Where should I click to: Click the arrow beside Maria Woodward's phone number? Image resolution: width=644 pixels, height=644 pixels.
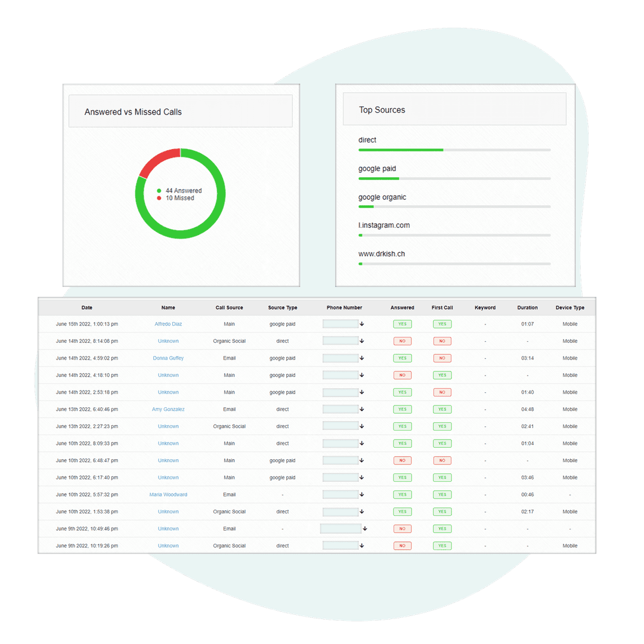[x=362, y=495]
